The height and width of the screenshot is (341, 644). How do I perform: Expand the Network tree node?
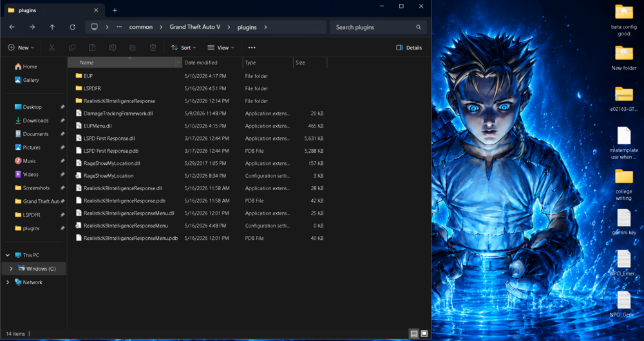pos(7,282)
